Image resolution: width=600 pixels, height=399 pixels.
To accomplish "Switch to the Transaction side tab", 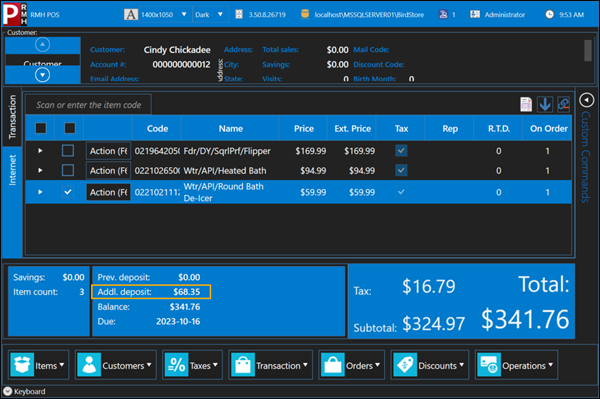I will click(x=12, y=117).
